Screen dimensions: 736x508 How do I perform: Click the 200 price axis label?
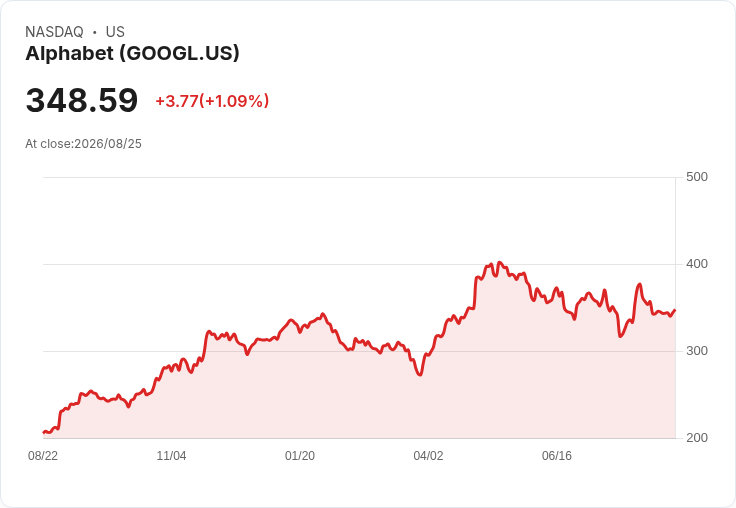click(x=697, y=438)
